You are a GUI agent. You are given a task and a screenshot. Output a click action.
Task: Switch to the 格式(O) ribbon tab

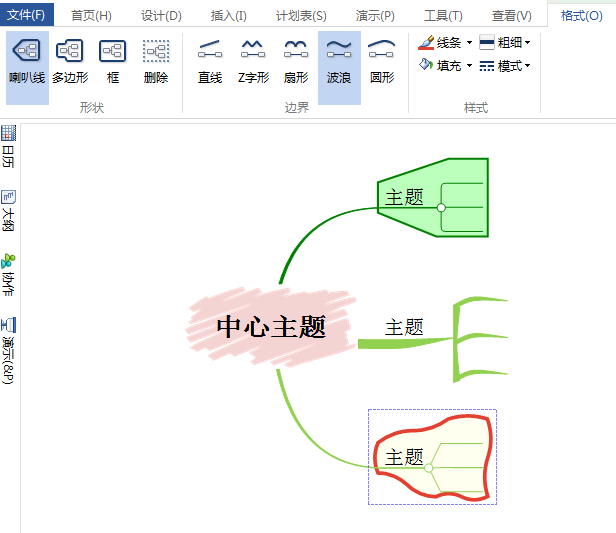click(x=581, y=16)
